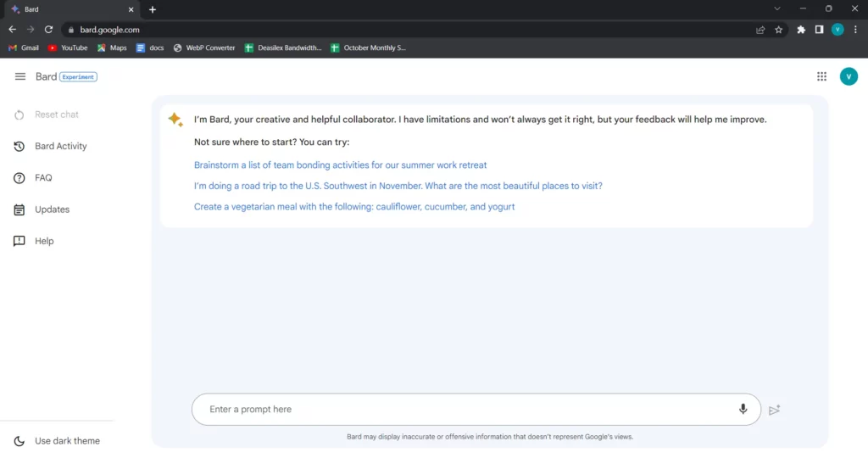
Task: Open FAQ menu item
Action: [x=43, y=178]
